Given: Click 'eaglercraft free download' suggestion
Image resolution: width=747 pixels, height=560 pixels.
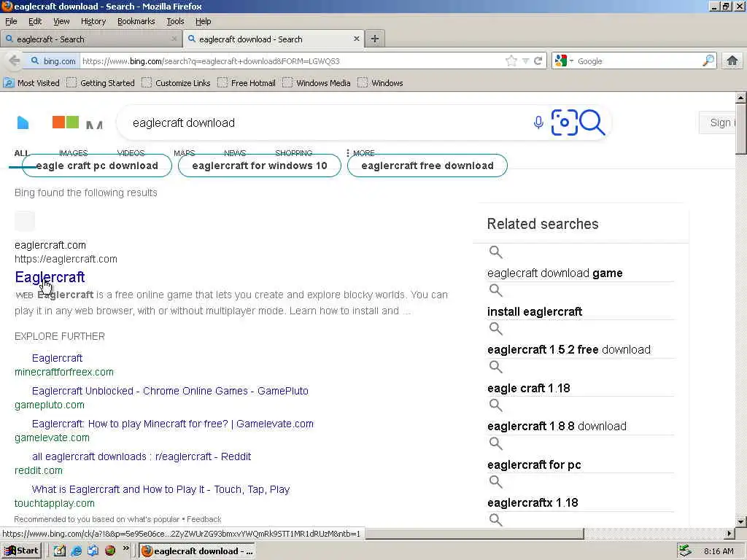Looking at the screenshot, I should pyautogui.click(x=427, y=166).
